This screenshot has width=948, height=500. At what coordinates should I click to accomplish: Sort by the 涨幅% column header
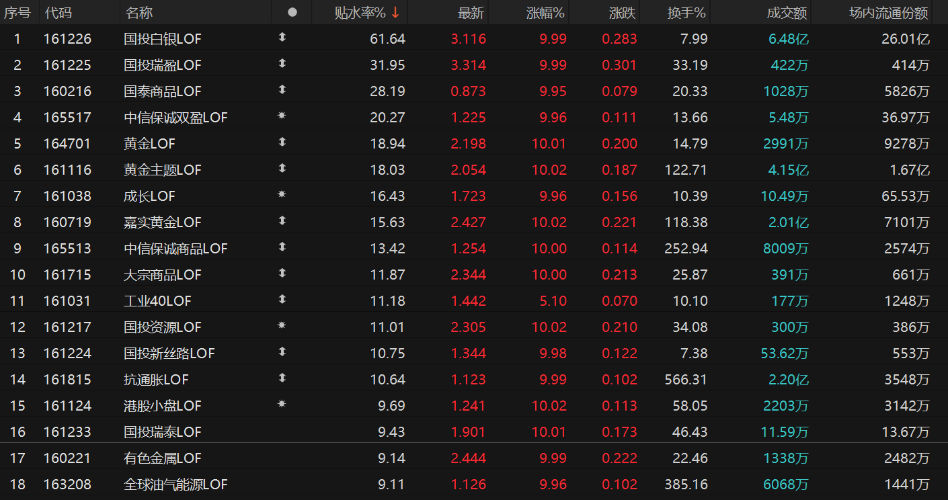(x=545, y=12)
